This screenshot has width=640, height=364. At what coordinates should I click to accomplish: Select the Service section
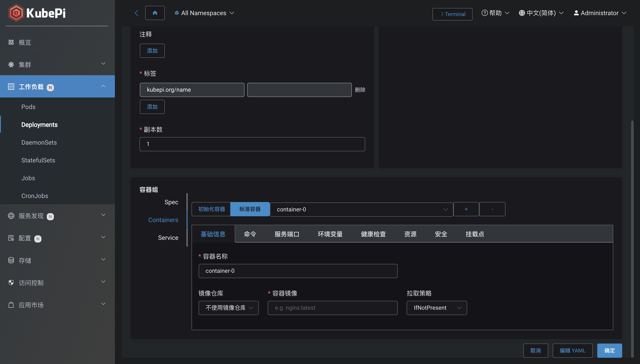pos(168,237)
